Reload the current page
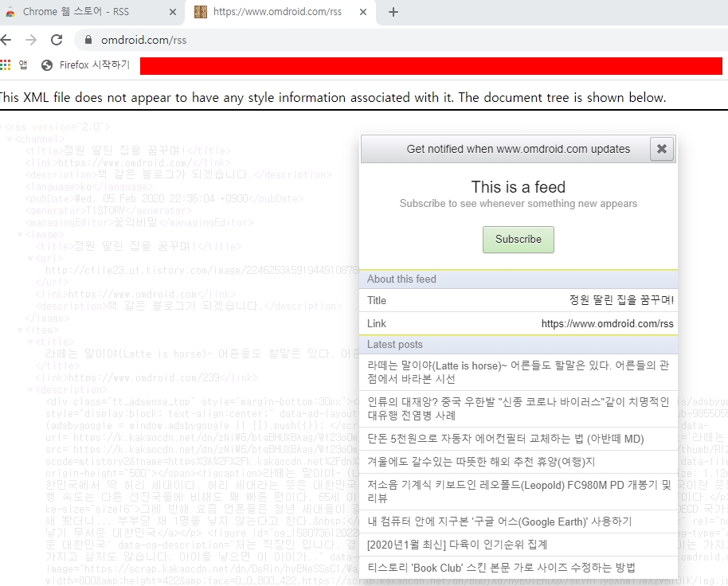Viewport: 728px width, 586px height. (x=57, y=40)
